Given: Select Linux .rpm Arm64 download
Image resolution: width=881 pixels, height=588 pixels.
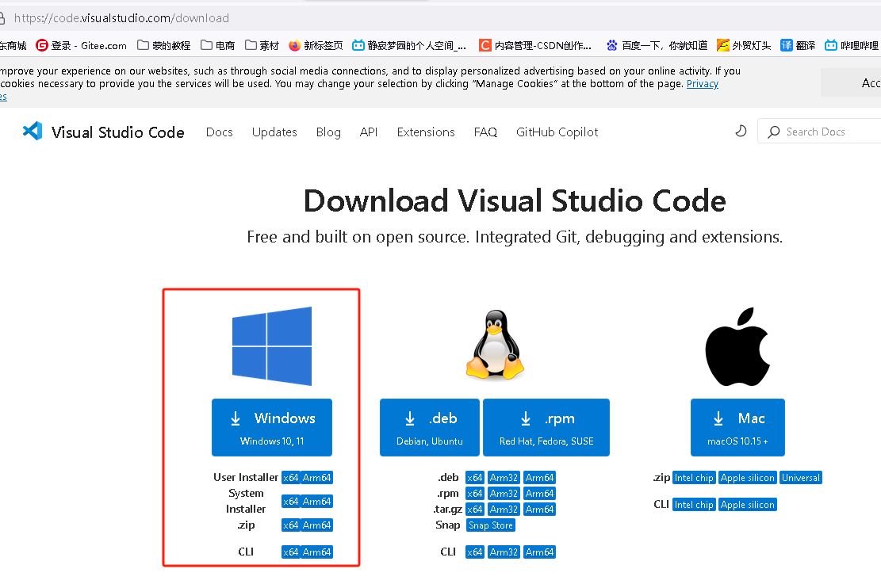Looking at the screenshot, I should coord(540,493).
